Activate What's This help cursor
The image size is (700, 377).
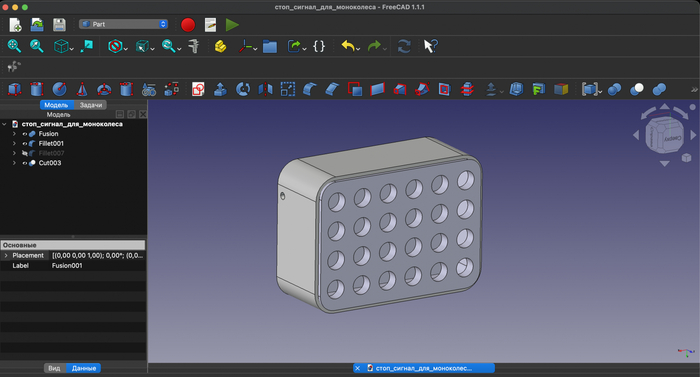430,46
